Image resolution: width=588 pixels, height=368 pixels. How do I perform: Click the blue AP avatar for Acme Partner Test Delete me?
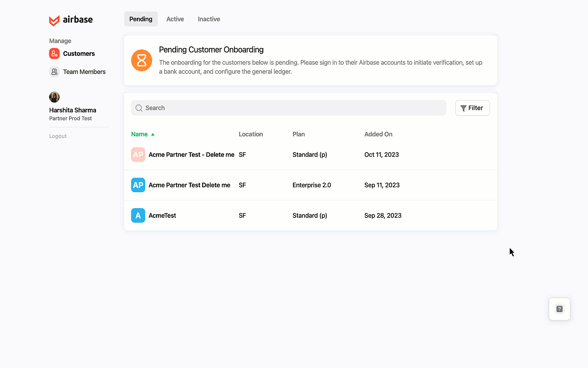[138, 185]
